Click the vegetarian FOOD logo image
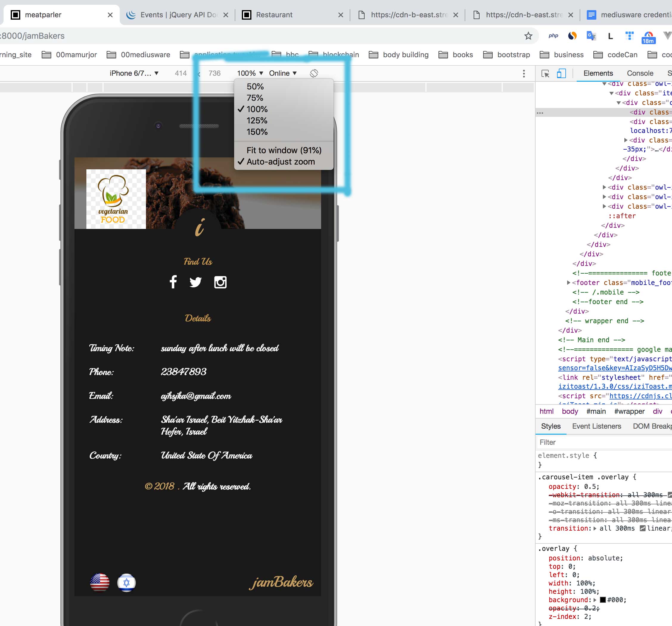Screen dimensions: 672x626 point(116,199)
